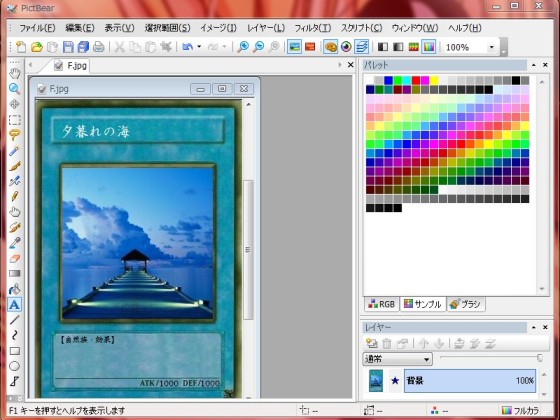Select the Rectangular selection tool
The image size is (560, 420).
[14, 120]
